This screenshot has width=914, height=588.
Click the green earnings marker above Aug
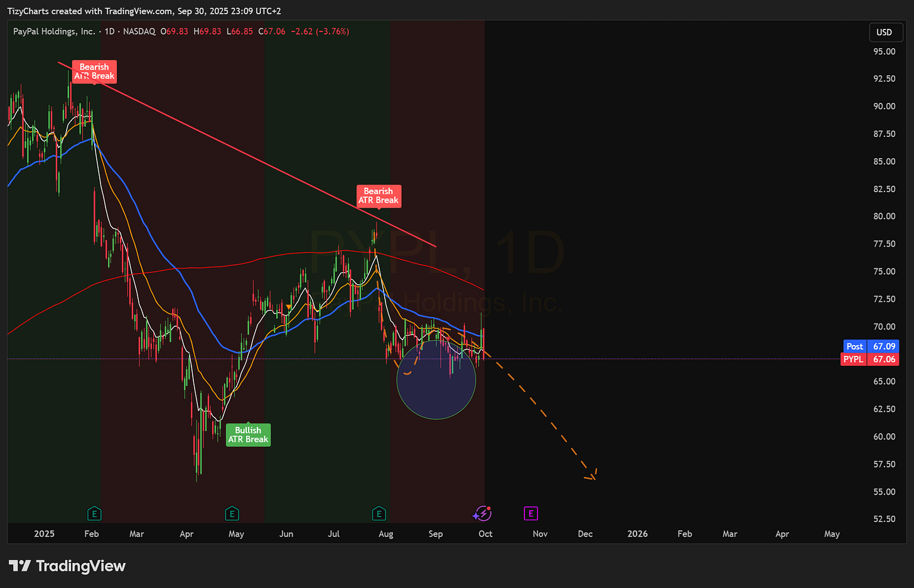(379, 514)
